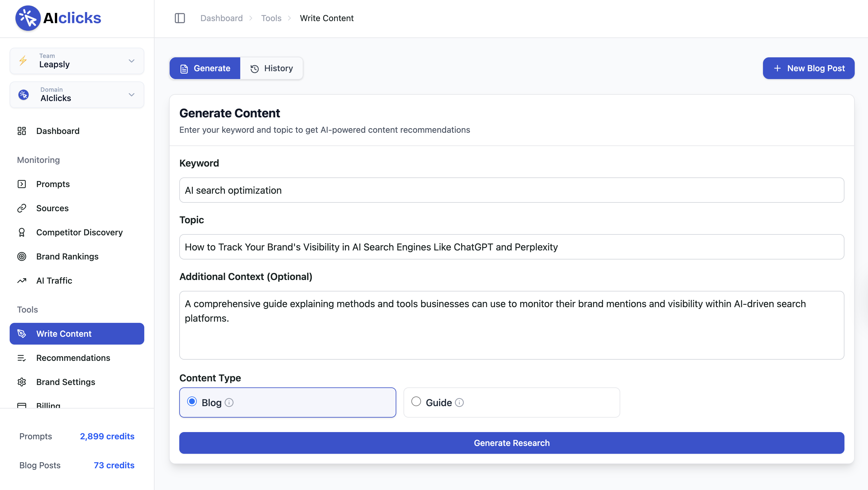
Task: Open Brand Rankings target icon
Action: click(21, 257)
